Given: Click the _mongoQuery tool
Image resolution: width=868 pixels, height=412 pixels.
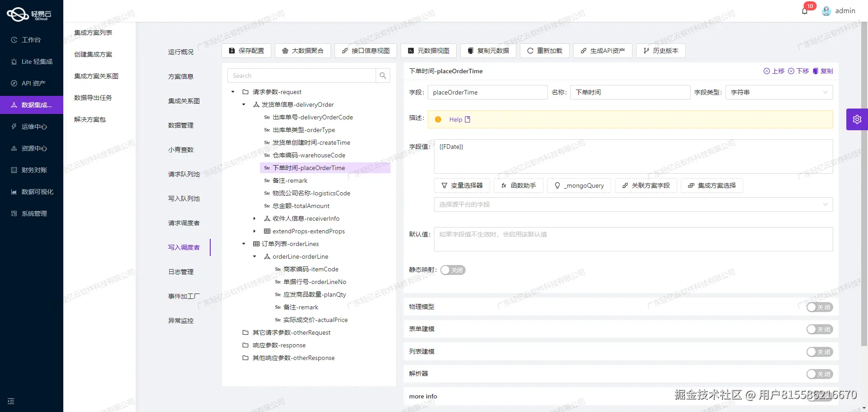Looking at the screenshot, I should pyautogui.click(x=579, y=185).
